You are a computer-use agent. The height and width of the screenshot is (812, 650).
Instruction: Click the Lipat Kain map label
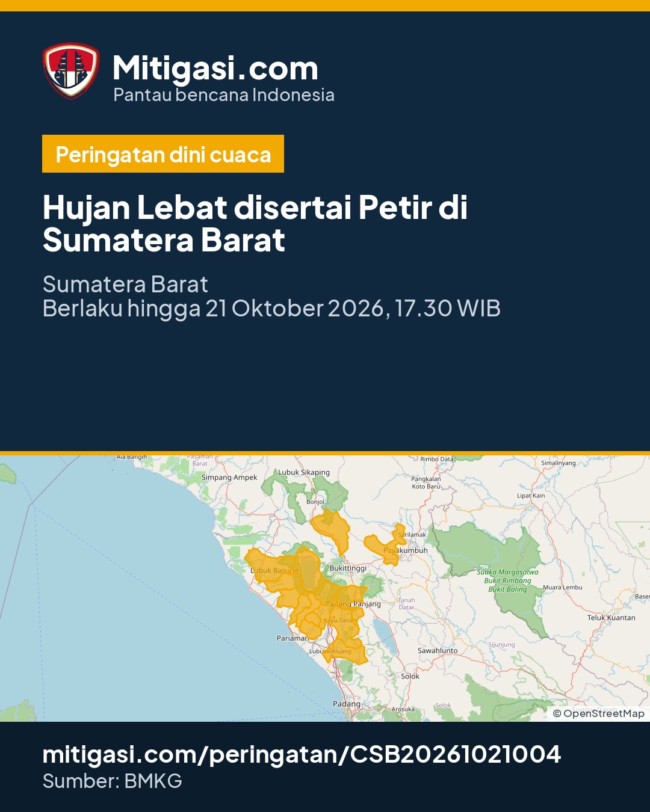(531, 496)
